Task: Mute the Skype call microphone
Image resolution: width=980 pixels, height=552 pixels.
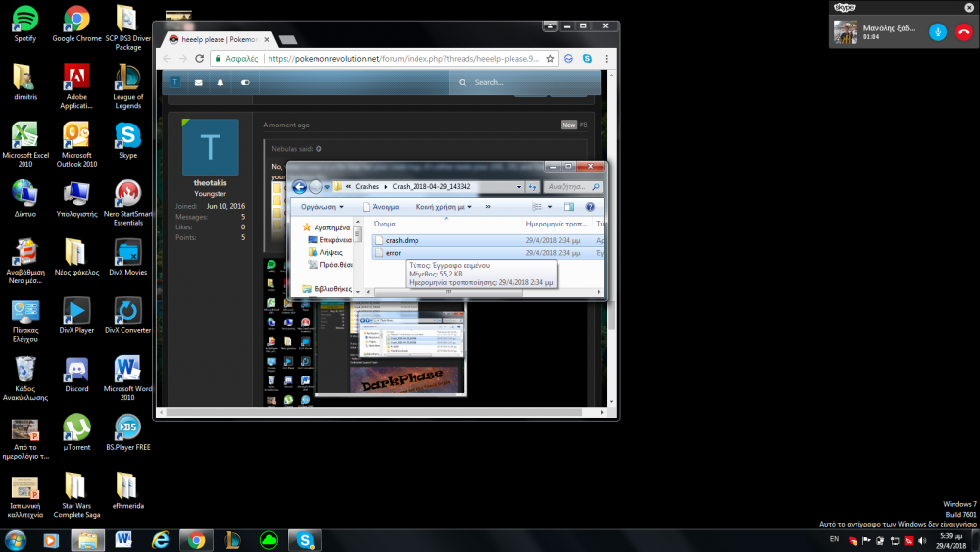Action: coord(937,32)
